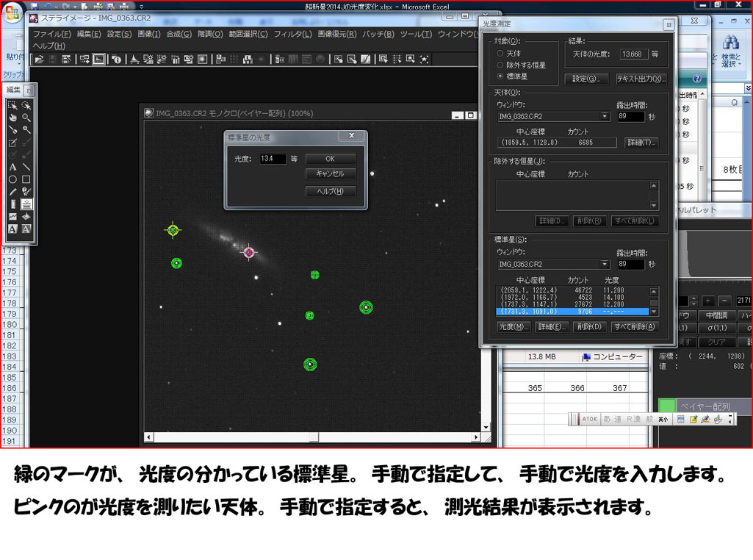Viewport: 753px width, 560px height.
Task: Select the line drawing tool
Action: [x=26, y=167]
